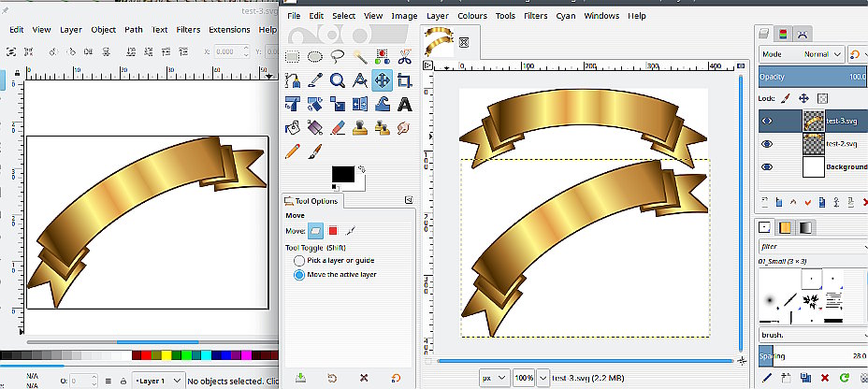Toggle visibility of the Background layer

coord(767,167)
